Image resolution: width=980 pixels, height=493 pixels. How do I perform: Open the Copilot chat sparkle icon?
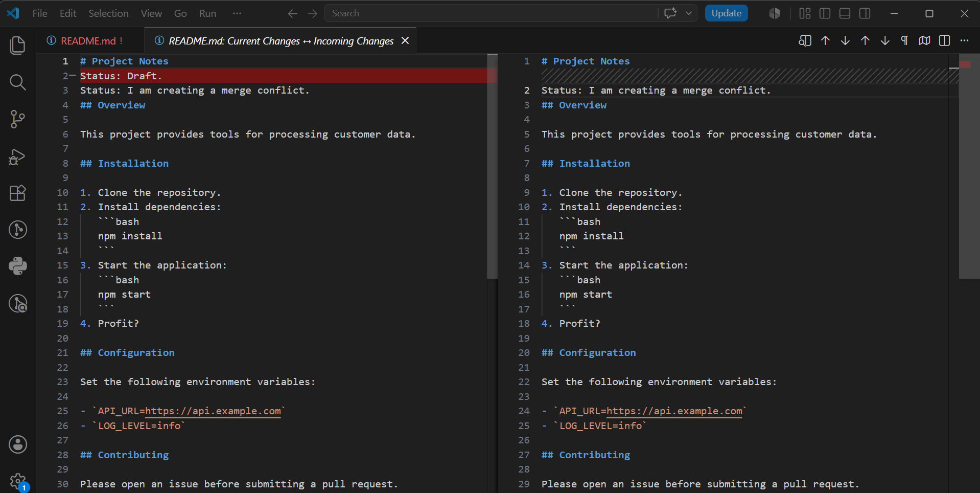click(x=670, y=13)
